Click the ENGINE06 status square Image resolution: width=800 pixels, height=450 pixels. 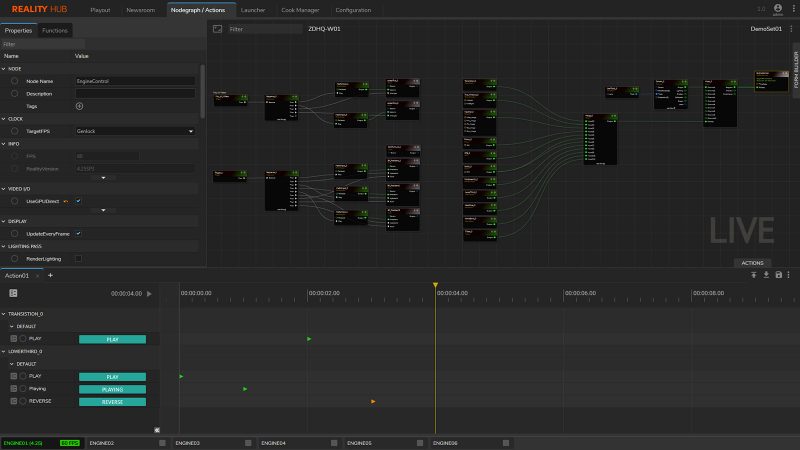506,443
